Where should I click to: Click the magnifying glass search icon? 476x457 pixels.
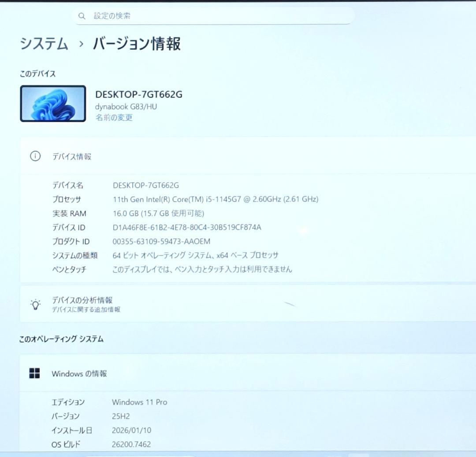[82, 16]
